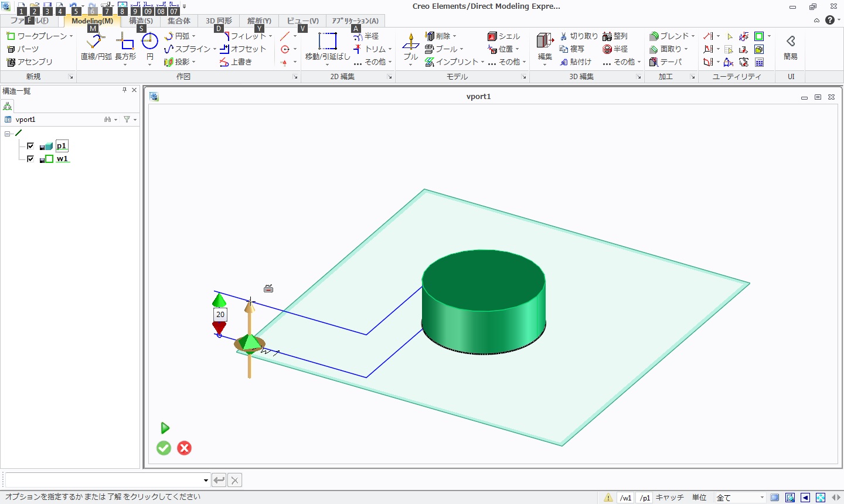Select the テーパ taper tool
Screen dimensions: 844x504
[666, 62]
